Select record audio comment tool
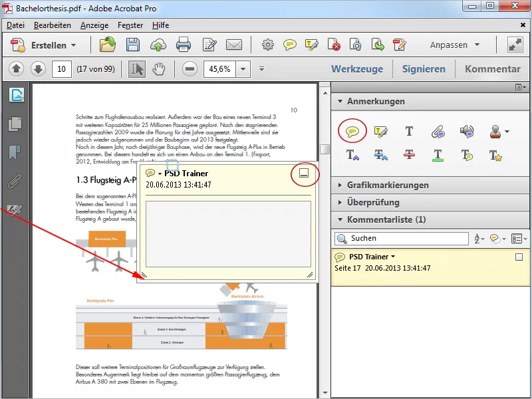This screenshot has width=532, height=399. [467, 131]
